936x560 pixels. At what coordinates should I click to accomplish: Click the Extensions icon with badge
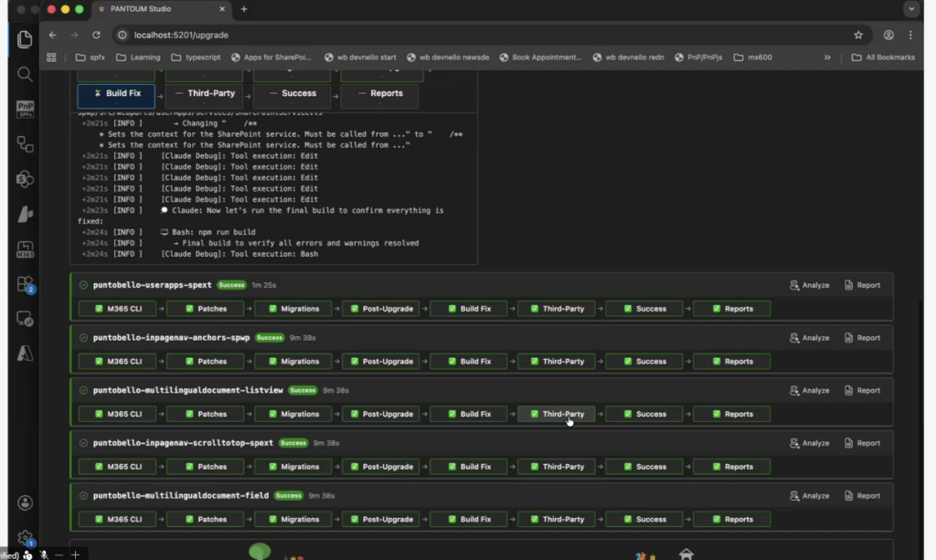point(25,284)
